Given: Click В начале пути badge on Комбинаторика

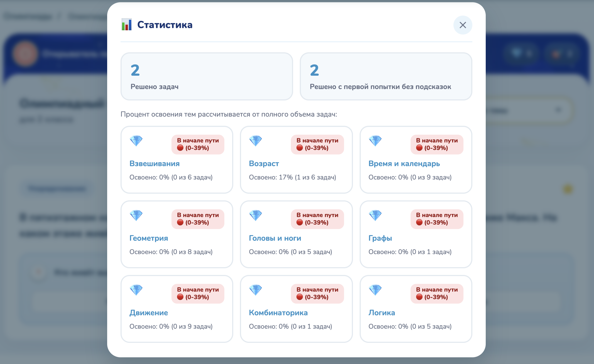Looking at the screenshot, I should click(x=317, y=294).
